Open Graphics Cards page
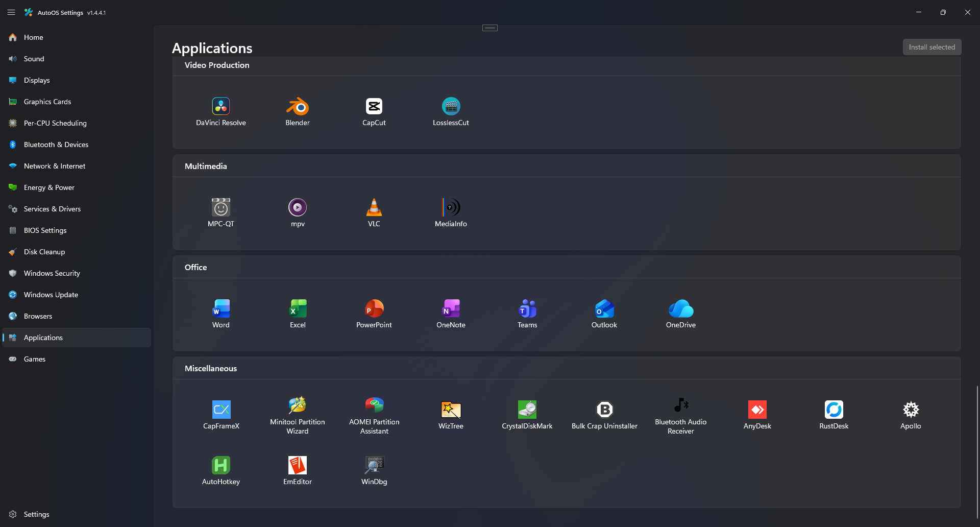980x527 pixels. click(x=77, y=102)
